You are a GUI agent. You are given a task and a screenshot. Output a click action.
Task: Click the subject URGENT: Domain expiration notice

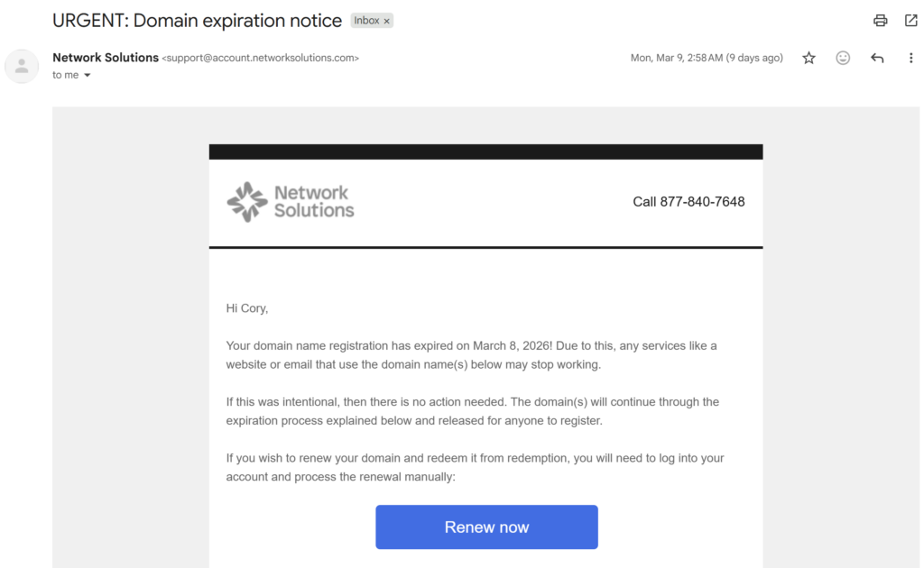coord(197,21)
